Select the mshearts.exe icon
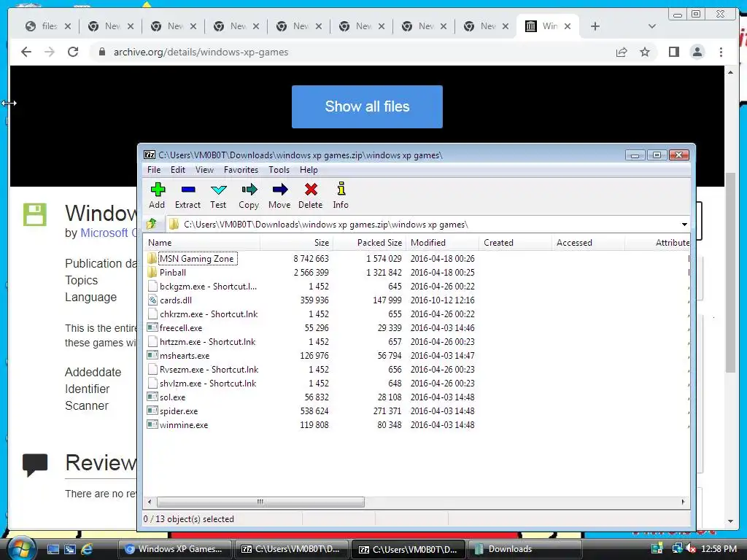Screen dimensions: 747x560 [x=152, y=355]
